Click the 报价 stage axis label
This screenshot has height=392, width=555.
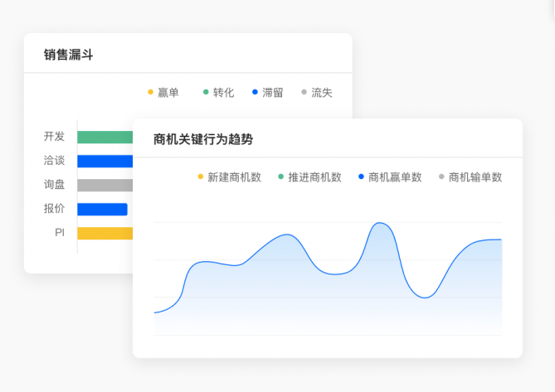[54, 209]
